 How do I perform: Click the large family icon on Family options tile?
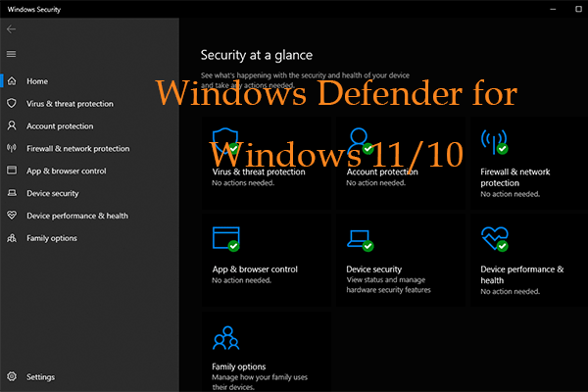[x=225, y=338]
